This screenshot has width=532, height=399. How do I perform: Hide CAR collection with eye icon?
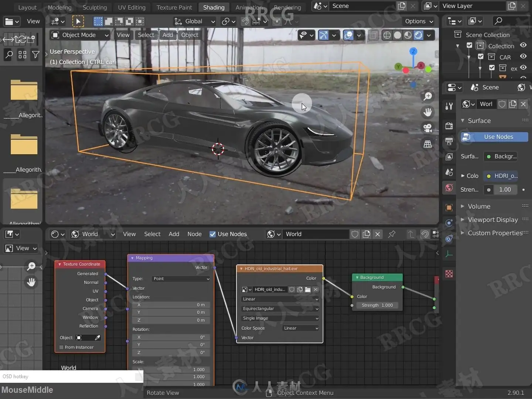point(523,56)
